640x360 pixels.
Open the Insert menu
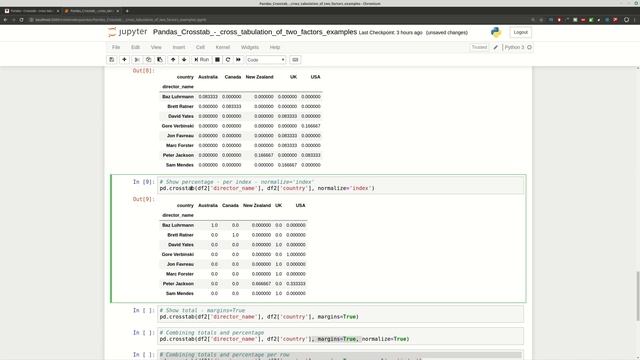pyautogui.click(x=179, y=47)
